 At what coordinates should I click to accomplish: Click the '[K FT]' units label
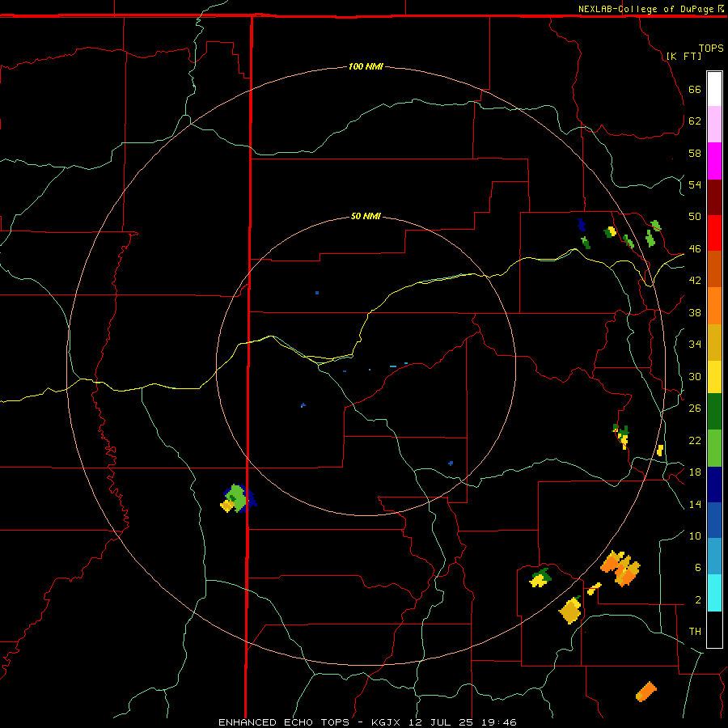coord(684,56)
